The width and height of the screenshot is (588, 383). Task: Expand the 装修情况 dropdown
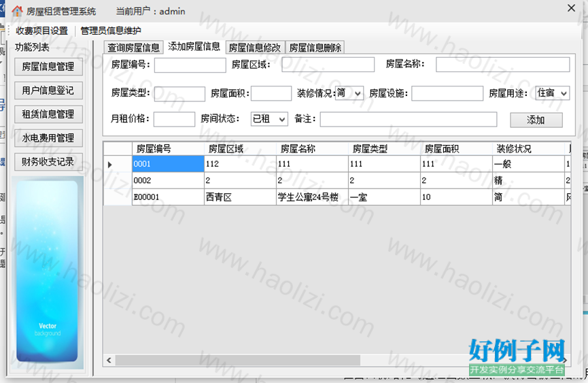pyautogui.click(x=358, y=93)
